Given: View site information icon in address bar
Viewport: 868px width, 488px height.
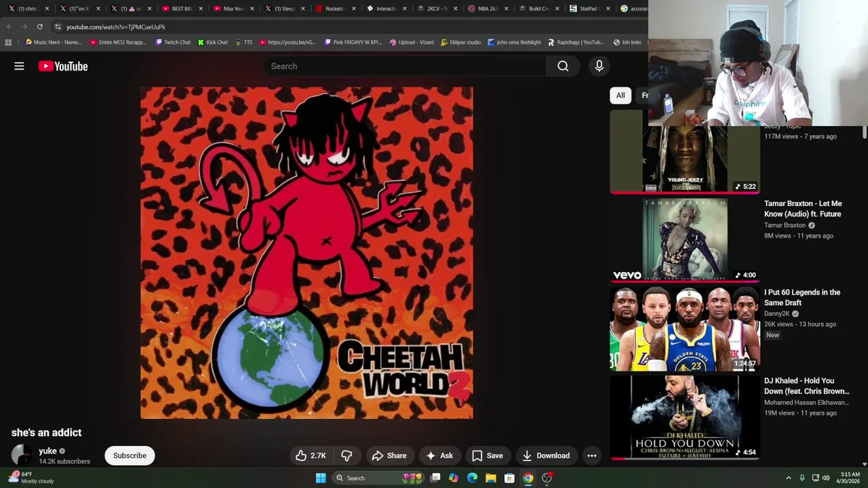Looking at the screenshot, I should tap(58, 26).
